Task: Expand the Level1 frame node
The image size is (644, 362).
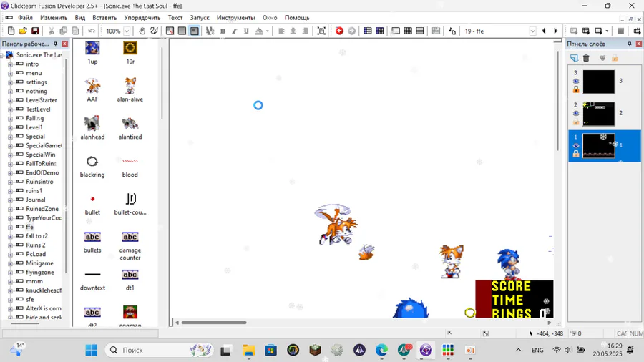Action: pyautogui.click(x=10, y=127)
